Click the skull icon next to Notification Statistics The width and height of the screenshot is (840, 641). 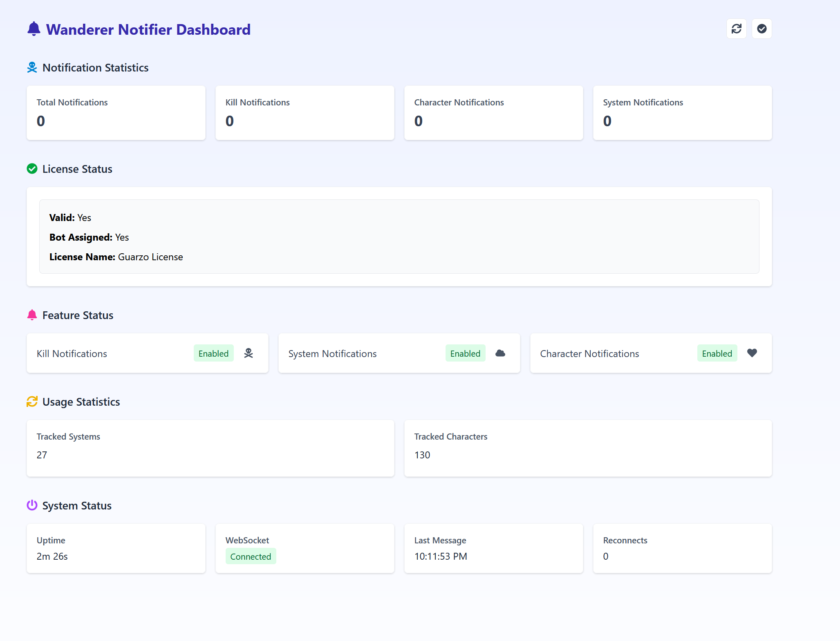(x=32, y=67)
